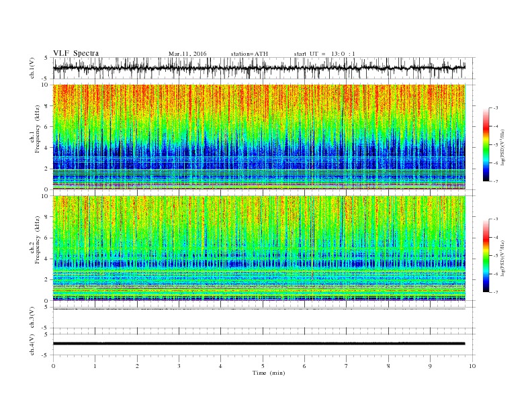Viewport: 532px width, 411px height.
Task: Click the '2' kHz tick on ch.2 frequency axis
Action: pos(46,280)
